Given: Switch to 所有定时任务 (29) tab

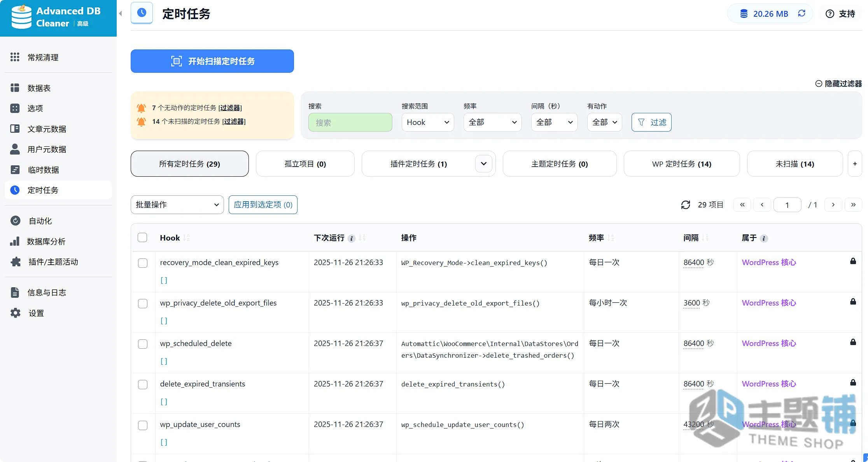Looking at the screenshot, I should point(190,164).
